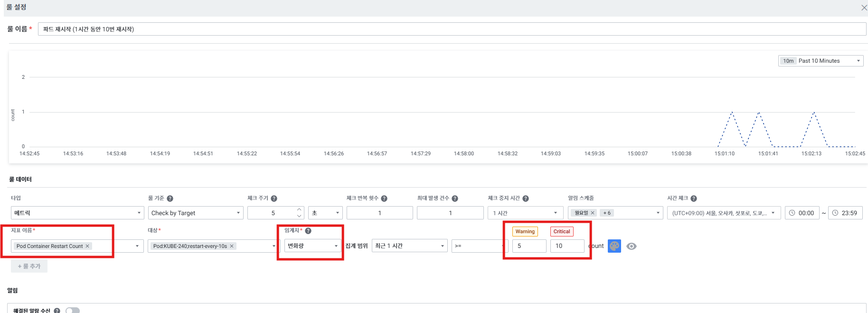Open the Past 10 Minutes dropdown
This screenshot has height=313, width=868.
coord(821,61)
